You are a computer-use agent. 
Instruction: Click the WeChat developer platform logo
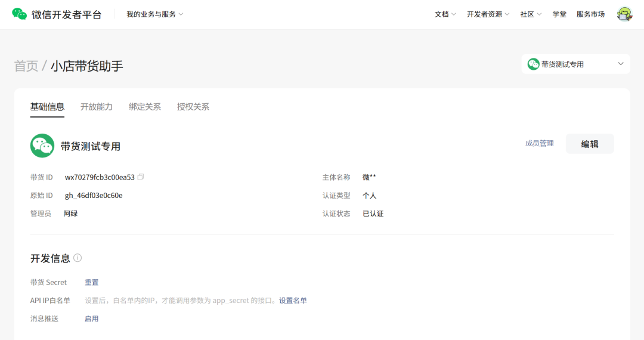[x=19, y=14]
